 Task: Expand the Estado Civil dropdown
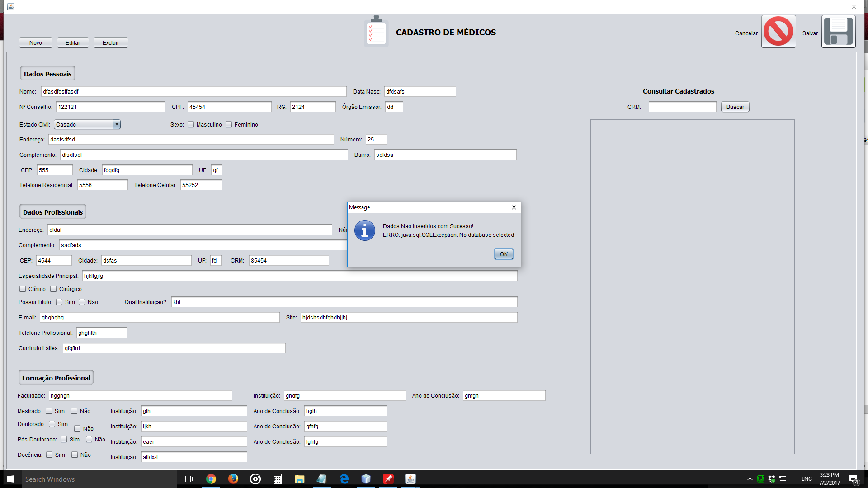[x=117, y=124]
